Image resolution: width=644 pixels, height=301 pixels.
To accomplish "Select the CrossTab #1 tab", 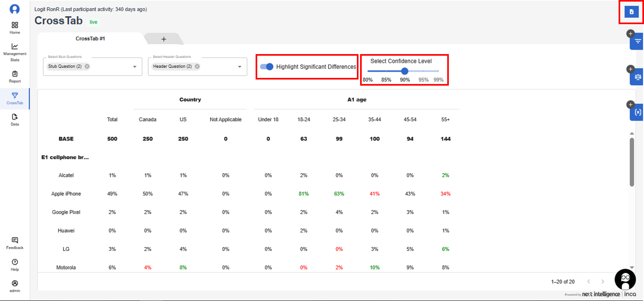I will 90,39.
